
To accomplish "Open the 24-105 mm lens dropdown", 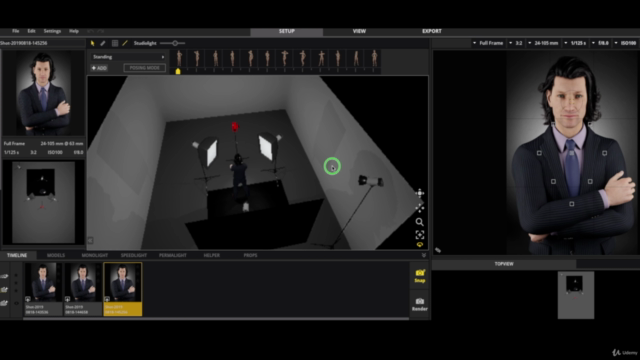I will click(543, 43).
